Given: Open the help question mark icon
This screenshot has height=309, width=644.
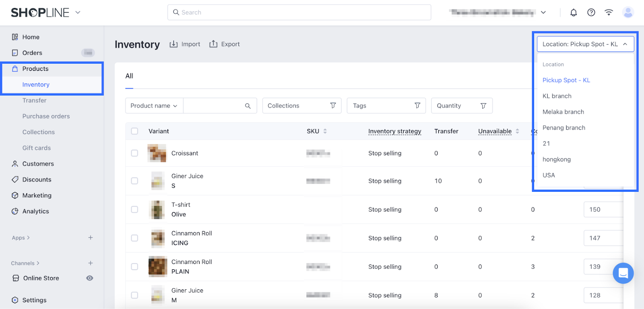Looking at the screenshot, I should coord(591,12).
